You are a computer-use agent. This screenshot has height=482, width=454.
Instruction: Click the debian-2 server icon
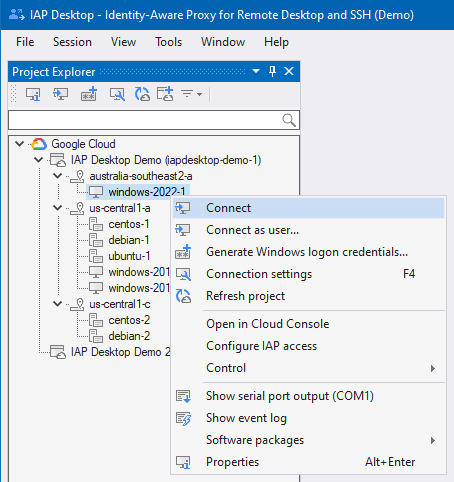coord(96,336)
